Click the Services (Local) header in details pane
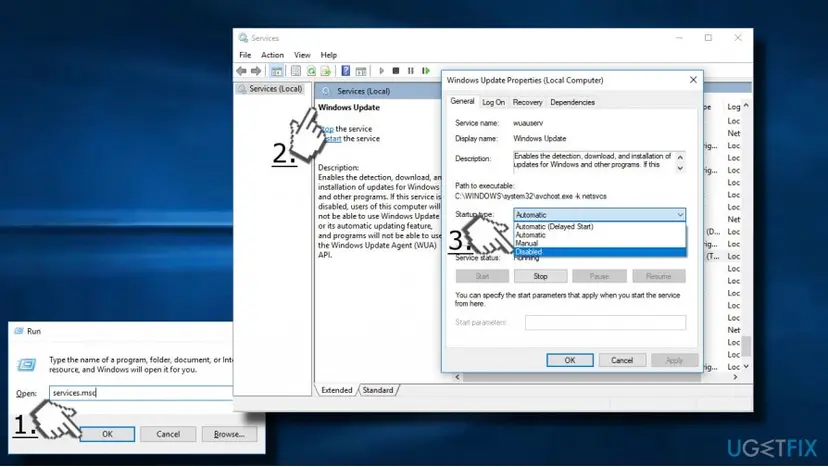The image size is (828, 467). (x=363, y=91)
